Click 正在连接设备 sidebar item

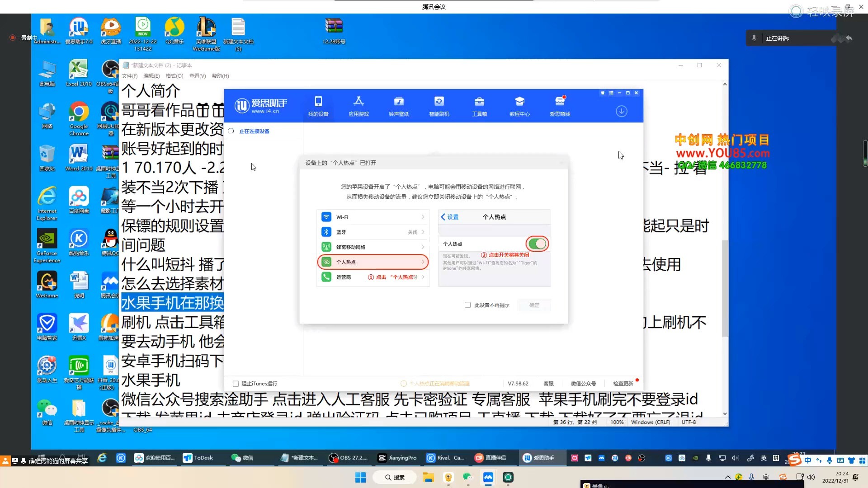[x=254, y=131]
